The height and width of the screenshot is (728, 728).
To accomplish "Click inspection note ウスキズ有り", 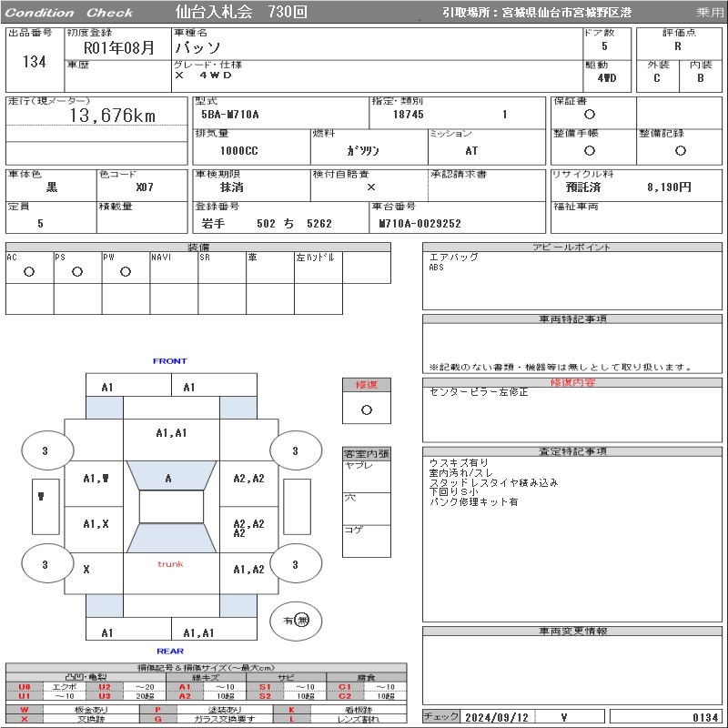I will 459,463.
